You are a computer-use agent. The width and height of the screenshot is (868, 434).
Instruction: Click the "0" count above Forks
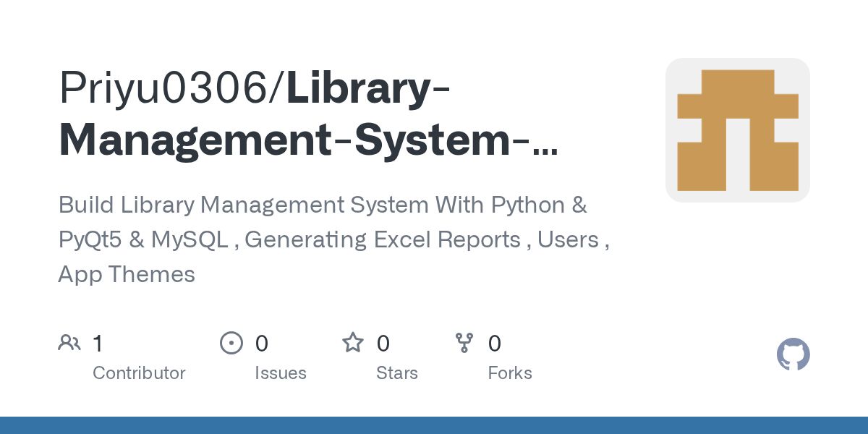pos(495,344)
